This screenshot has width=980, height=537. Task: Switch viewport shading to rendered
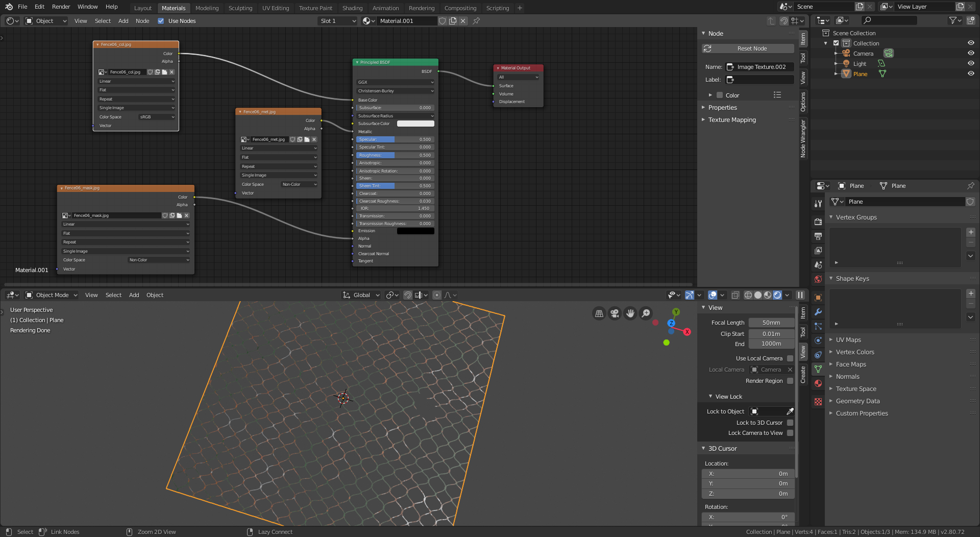pos(777,295)
